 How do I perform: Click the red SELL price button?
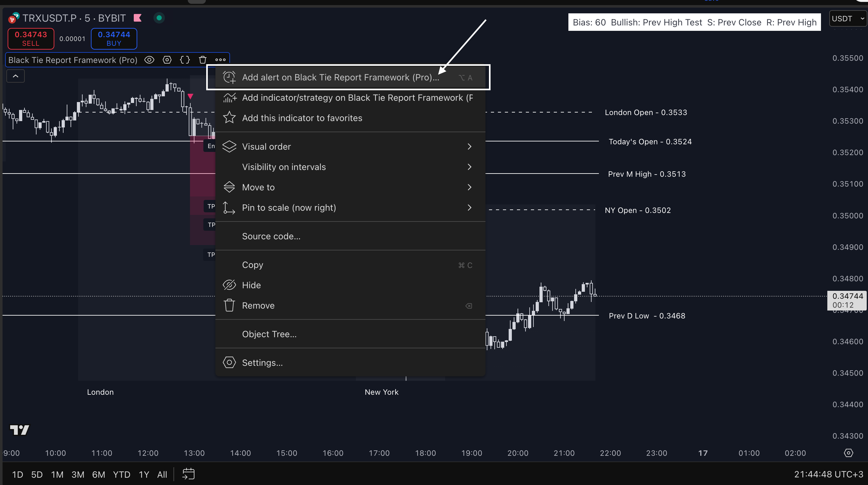31,39
